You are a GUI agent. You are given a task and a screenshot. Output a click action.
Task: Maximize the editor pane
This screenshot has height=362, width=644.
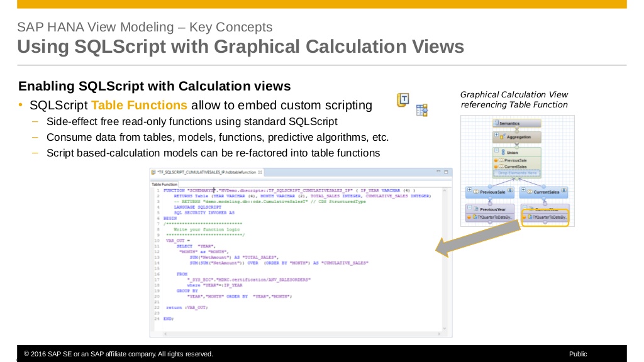click(x=446, y=172)
